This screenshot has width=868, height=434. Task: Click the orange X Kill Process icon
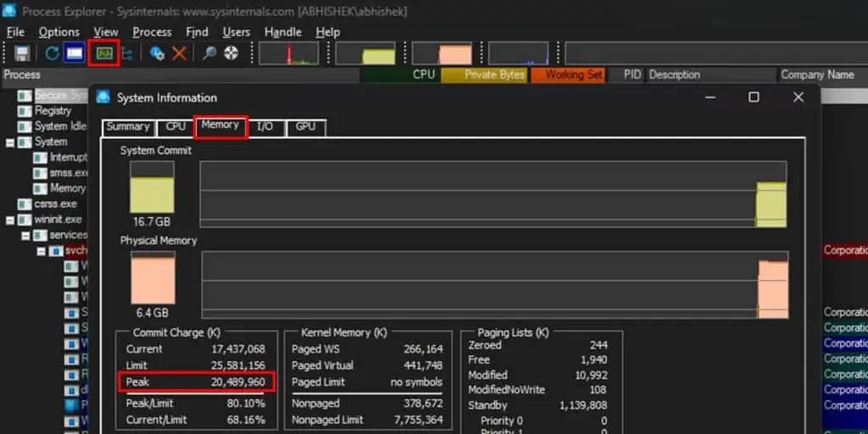coord(179,53)
